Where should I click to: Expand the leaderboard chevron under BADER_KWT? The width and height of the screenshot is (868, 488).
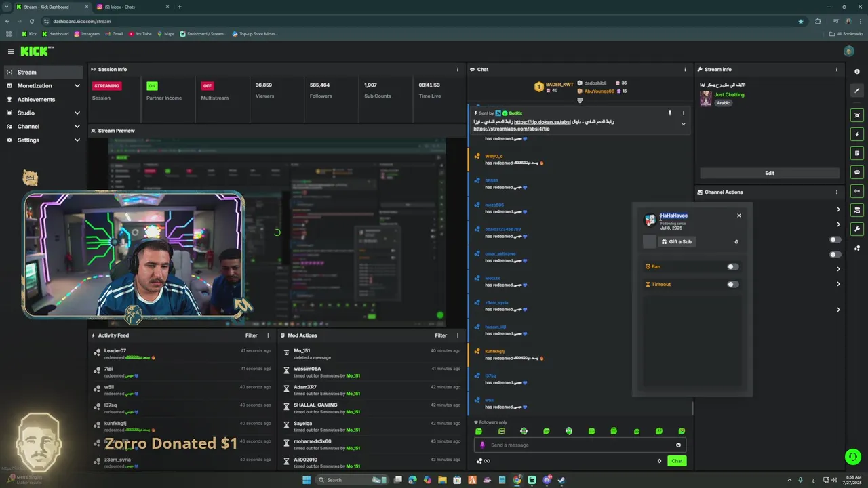[x=580, y=101]
